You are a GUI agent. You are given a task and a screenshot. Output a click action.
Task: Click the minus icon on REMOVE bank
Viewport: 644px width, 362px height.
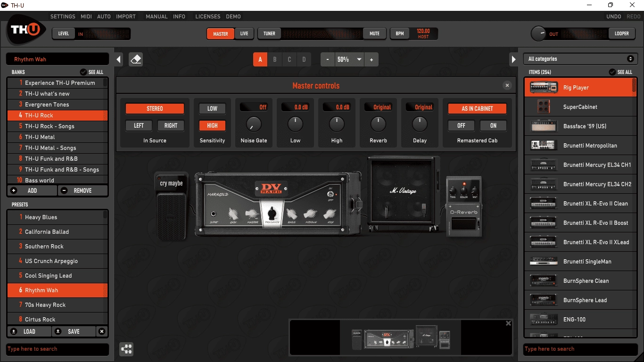point(65,190)
